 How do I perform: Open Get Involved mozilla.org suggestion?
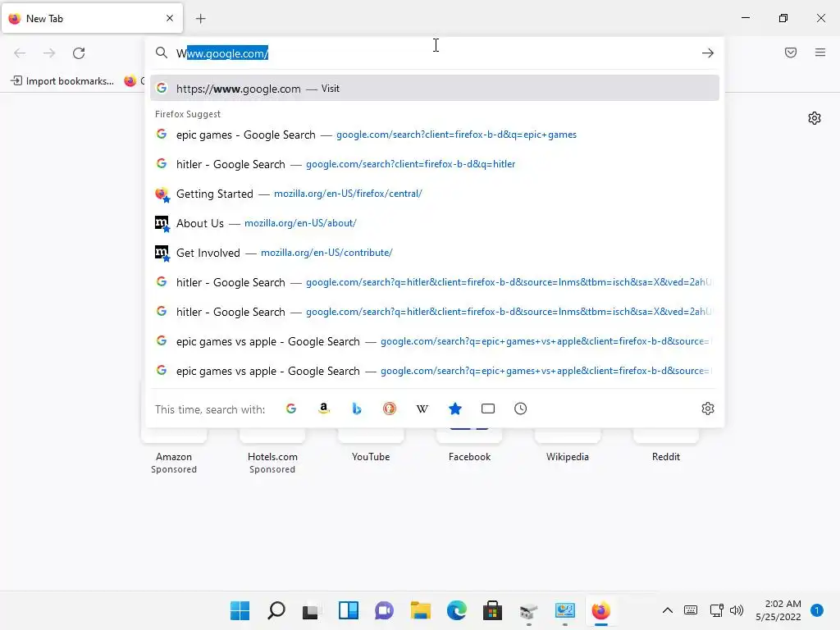pos(435,253)
